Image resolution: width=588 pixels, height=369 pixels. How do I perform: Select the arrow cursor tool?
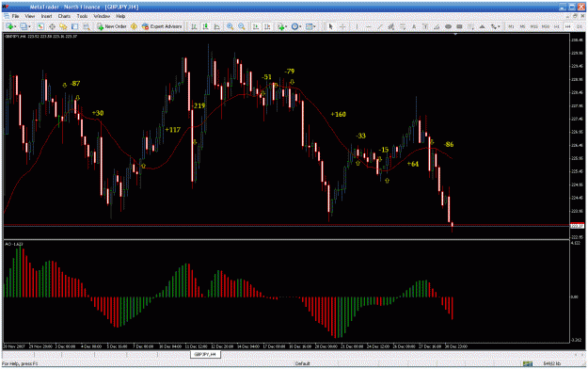[330, 26]
